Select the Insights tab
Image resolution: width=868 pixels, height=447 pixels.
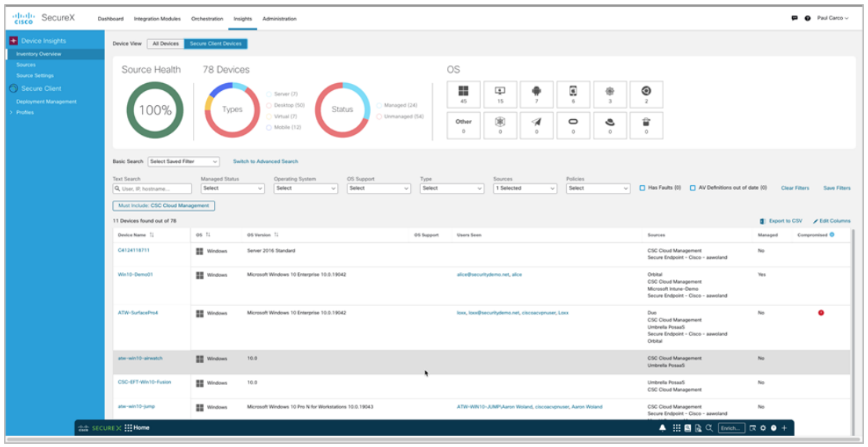242,19
